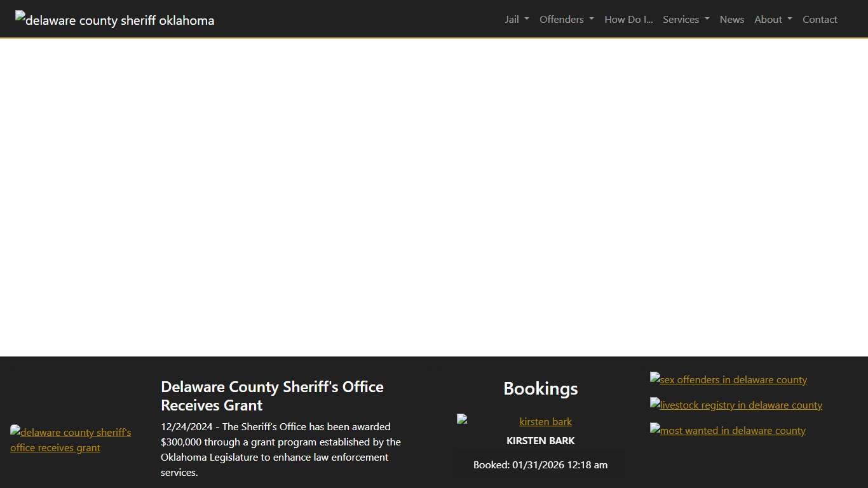Expand the Jail dropdown menu
Screen dimensions: 868x488
click(x=516, y=19)
